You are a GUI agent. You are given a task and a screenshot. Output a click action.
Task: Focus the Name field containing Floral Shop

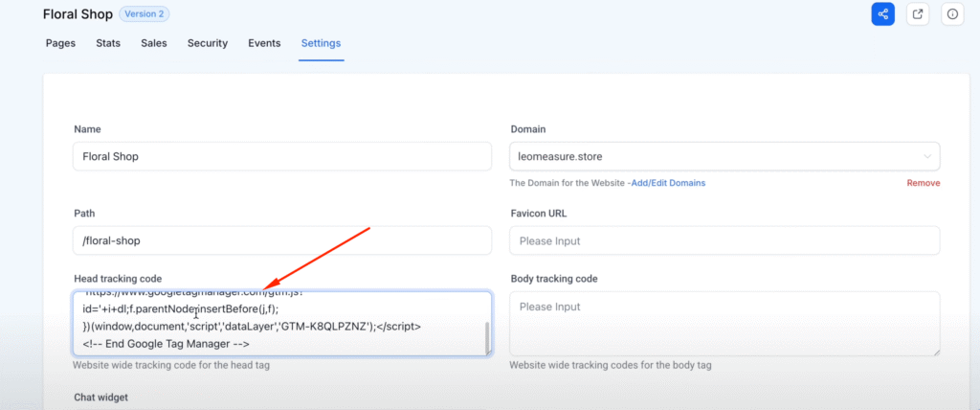(x=281, y=156)
